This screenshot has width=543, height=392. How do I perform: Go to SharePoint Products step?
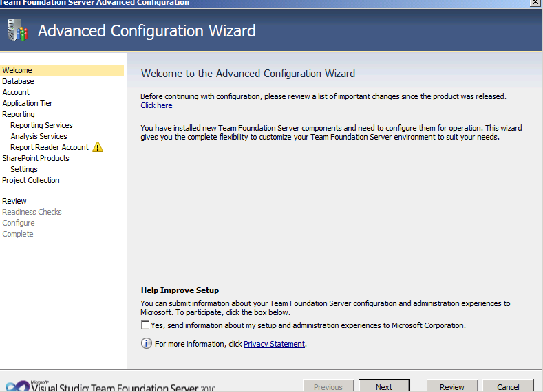[x=36, y=158]
